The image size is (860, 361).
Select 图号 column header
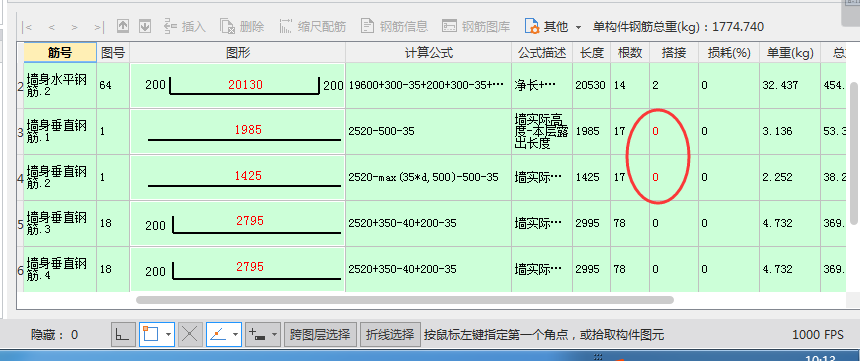[x=113, y=53]
